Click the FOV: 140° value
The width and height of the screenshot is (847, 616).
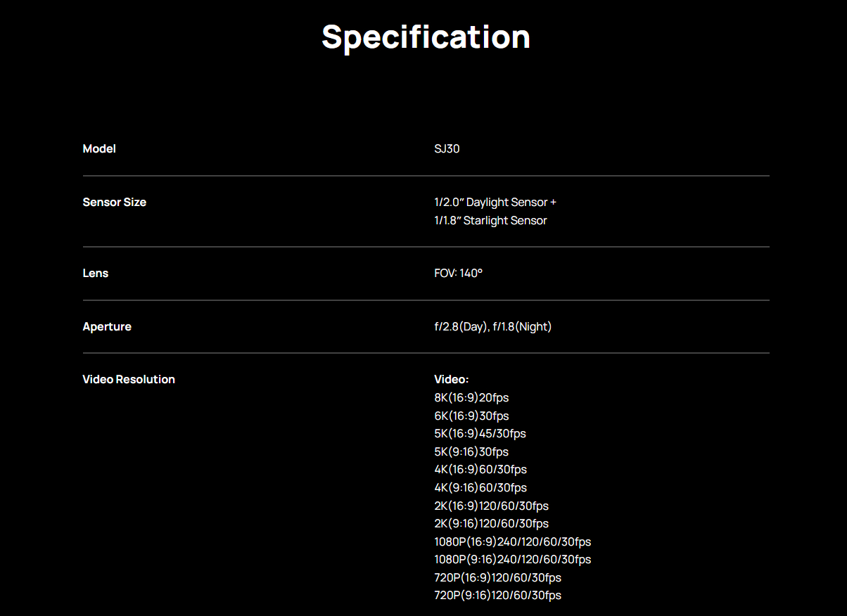pos(458,274)
